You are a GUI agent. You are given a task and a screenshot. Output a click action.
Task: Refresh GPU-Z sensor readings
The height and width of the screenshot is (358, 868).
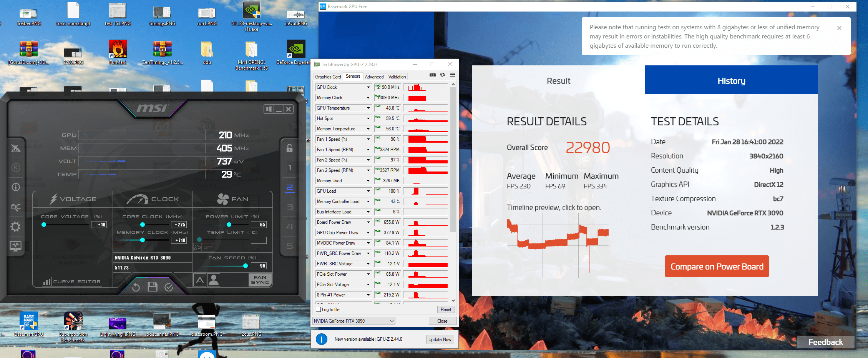point(443,75)
